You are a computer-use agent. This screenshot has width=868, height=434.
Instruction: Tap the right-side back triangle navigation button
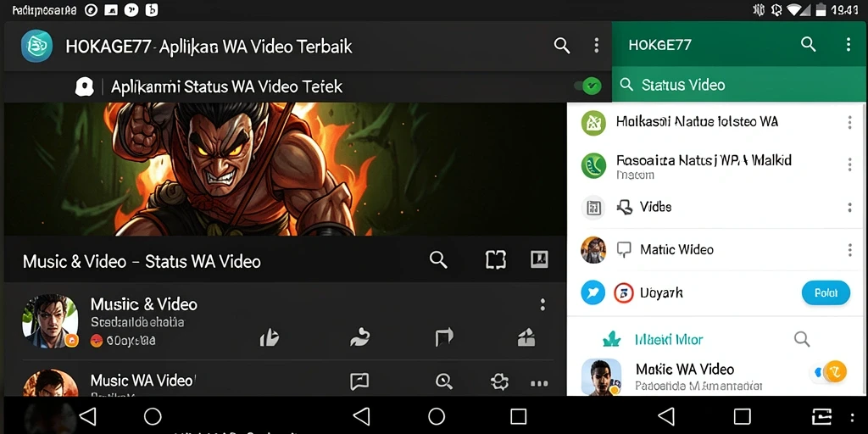(x=666, y=416)
